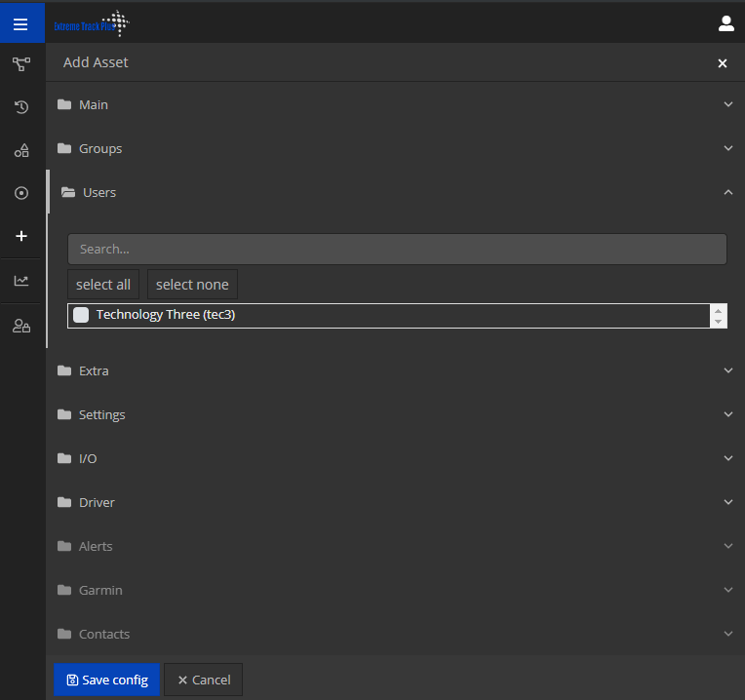Collapse the Users section chevron
The image size is (745, 700).
pos(727,192)
